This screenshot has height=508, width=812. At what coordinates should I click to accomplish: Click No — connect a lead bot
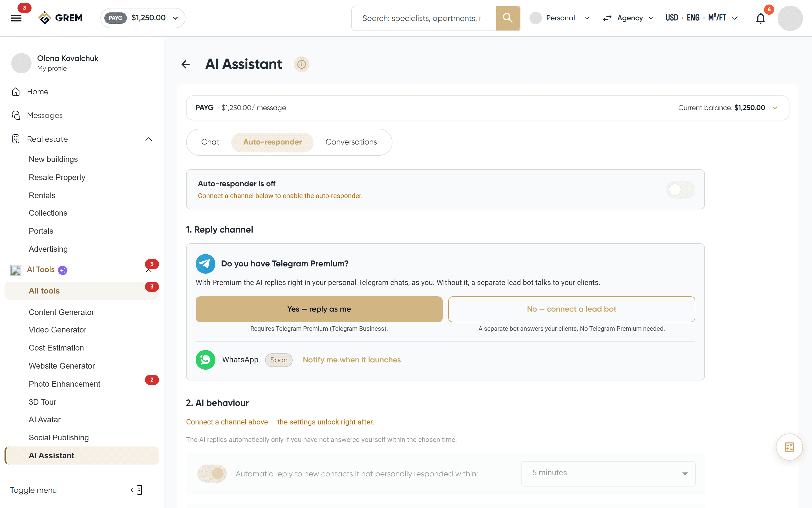tap(572, 309)
